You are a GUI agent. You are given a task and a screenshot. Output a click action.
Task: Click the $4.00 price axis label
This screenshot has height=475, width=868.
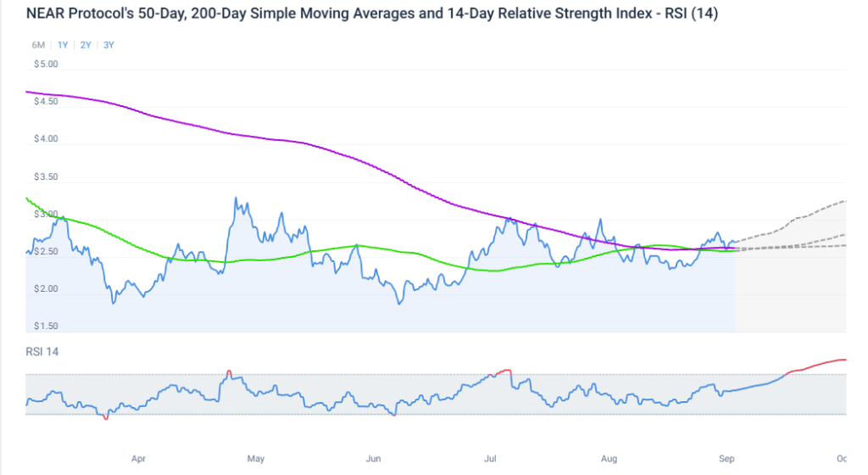point(46,139)
